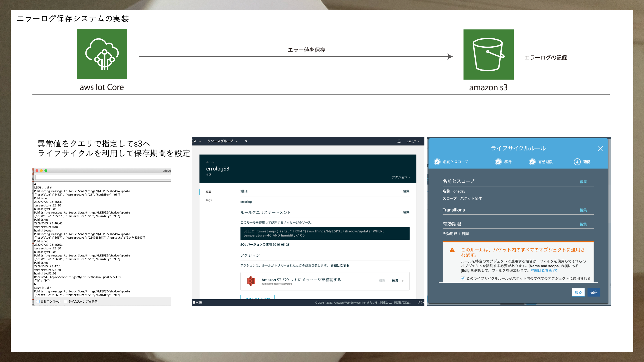Close the lifecycle rule dialog with X
Viewport: 644px width, 362px height.
tap(600, 149)
